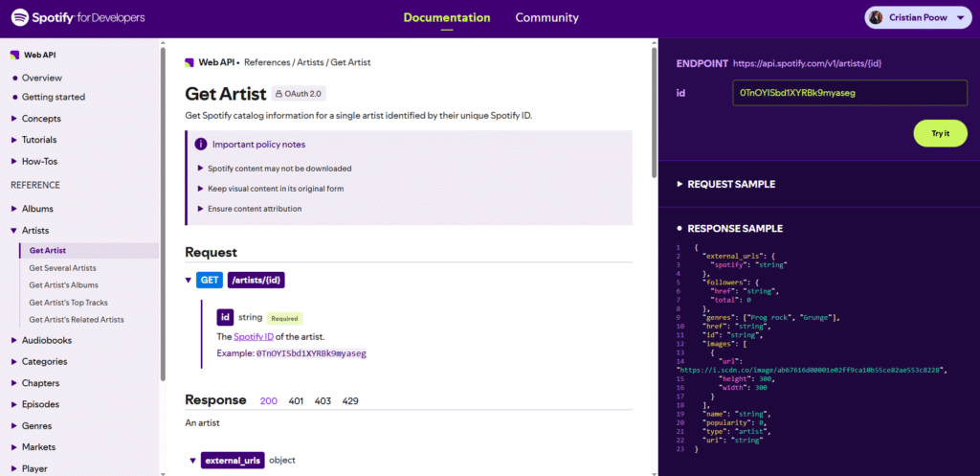Click the GET method badge

click(x=210, y=281)
